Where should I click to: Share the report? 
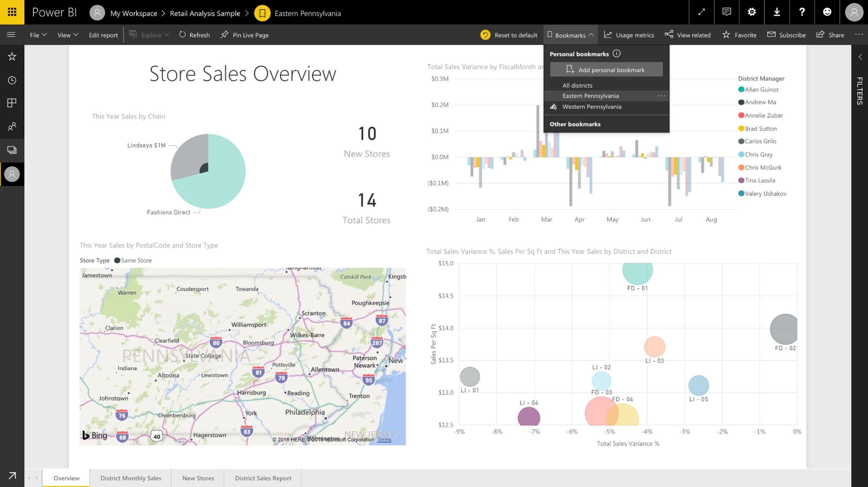[830, 35]
